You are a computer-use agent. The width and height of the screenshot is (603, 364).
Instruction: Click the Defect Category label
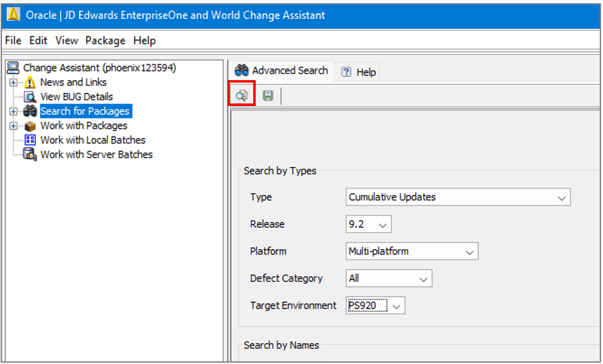287,278
